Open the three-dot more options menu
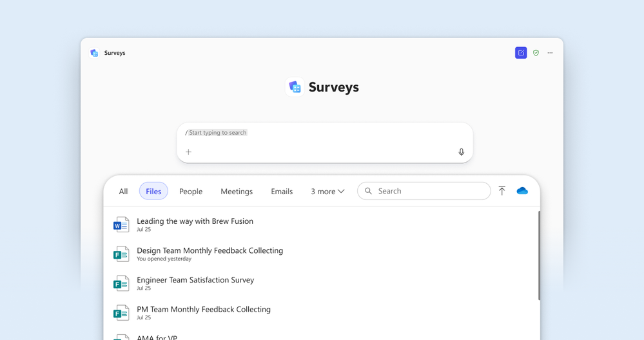644x340 pixels. pos(550,53)
